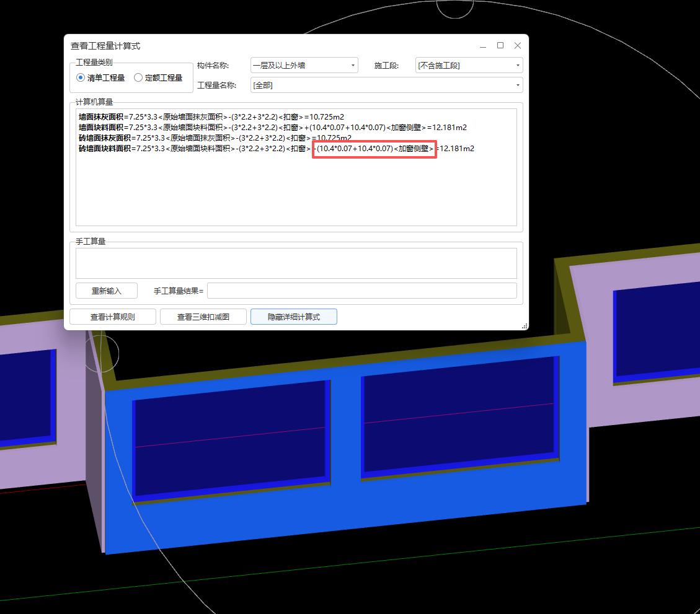Click inside the 手工算量结果 input field
The width and height of the screenshot is (700, 614).
361,290
